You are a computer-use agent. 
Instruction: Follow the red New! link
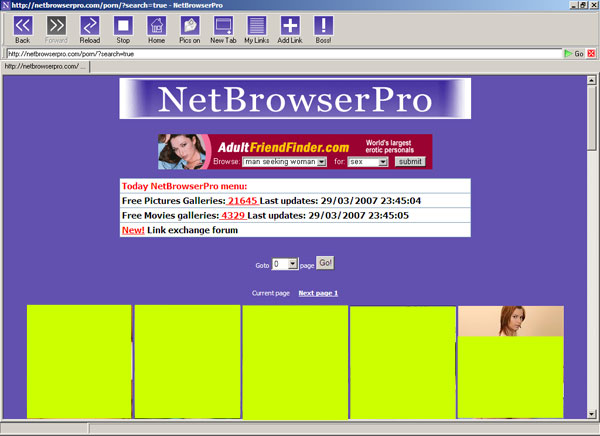pyautogui.click(x=133, y=230)
